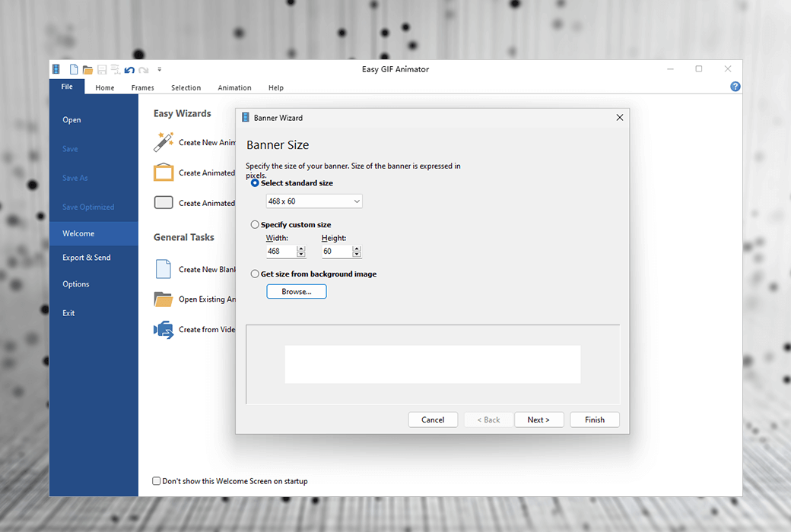
Task: Click the Save floppy icon in quick access toolbar
Action: tap(102, 70)
